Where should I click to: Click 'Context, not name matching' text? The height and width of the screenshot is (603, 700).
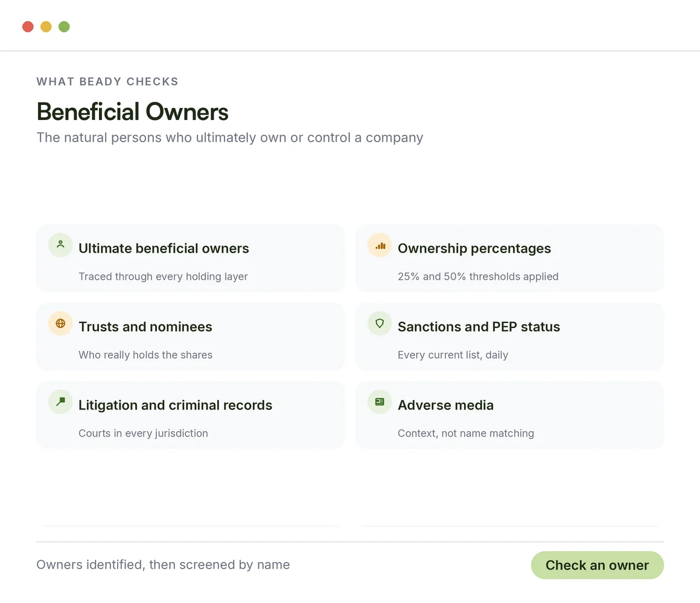[466, 434]
